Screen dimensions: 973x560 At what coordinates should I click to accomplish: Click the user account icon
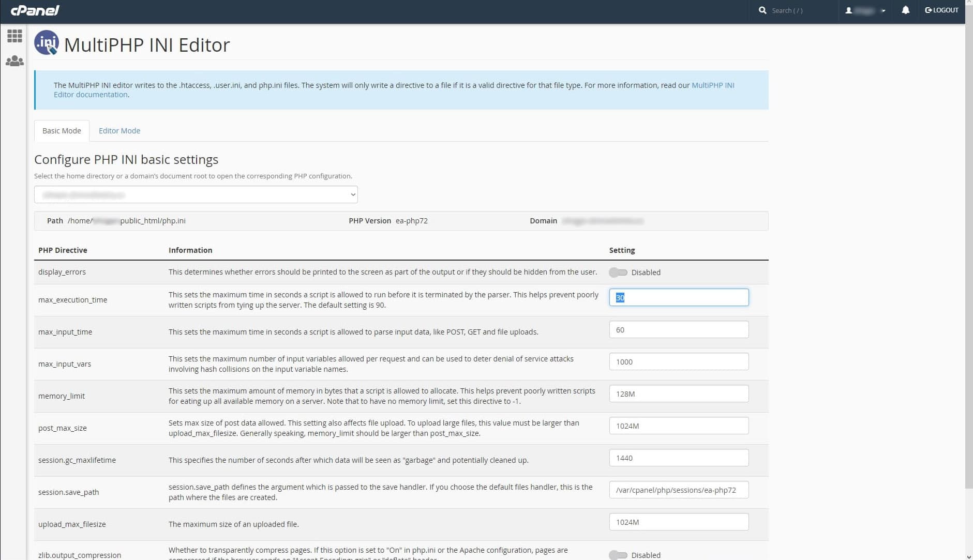[x=848, y=10]
